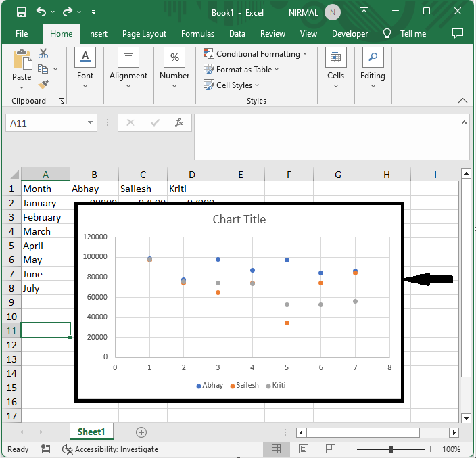Open the Formulas ribbon tab
This screenshot has height=458, width=476.
coord(197,34)
